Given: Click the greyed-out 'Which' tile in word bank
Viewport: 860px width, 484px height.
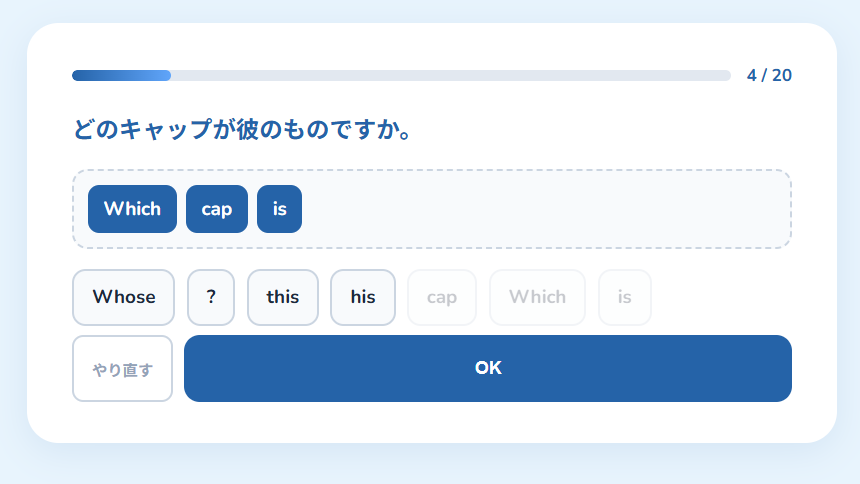Looking at the screenshot, I should (537, 297).
